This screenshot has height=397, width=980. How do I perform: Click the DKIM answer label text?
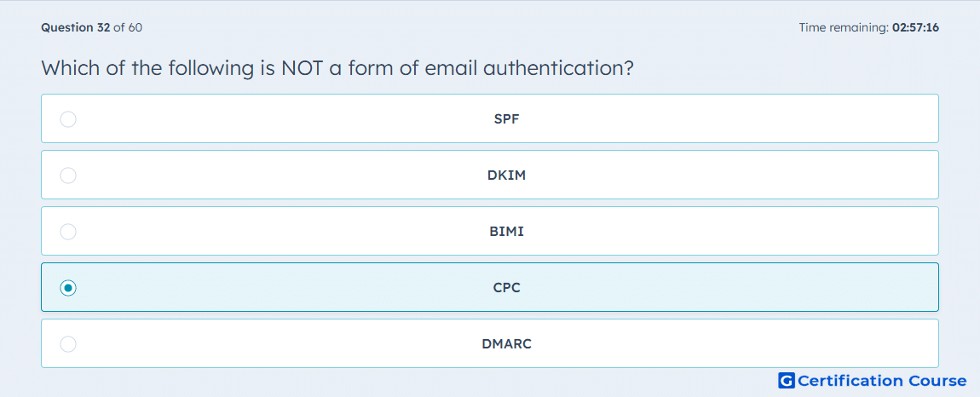(506, 175)
